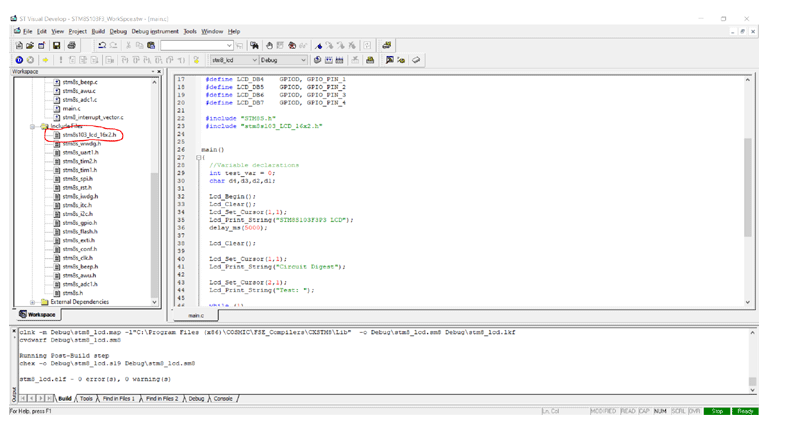Select stm8s103_lcd_16x2.h in workspace tree
The height and width of the screenshot is (431, 785).
89,135
